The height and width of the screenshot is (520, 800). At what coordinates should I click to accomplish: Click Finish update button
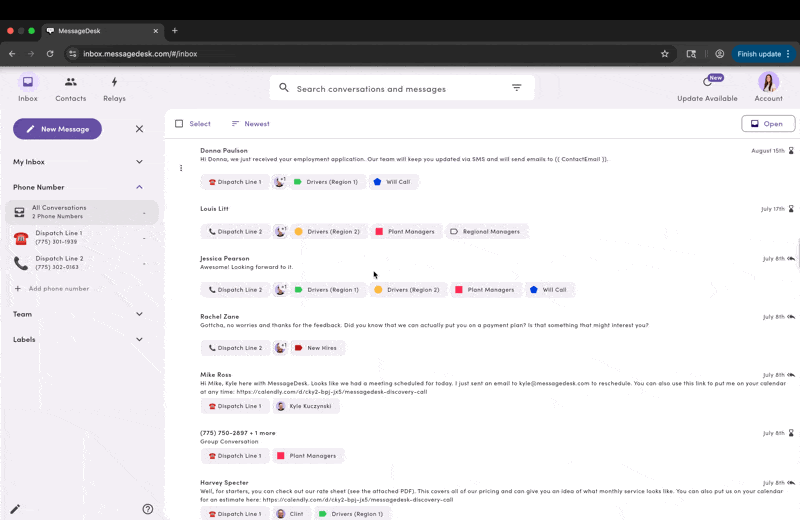point(763,54)
